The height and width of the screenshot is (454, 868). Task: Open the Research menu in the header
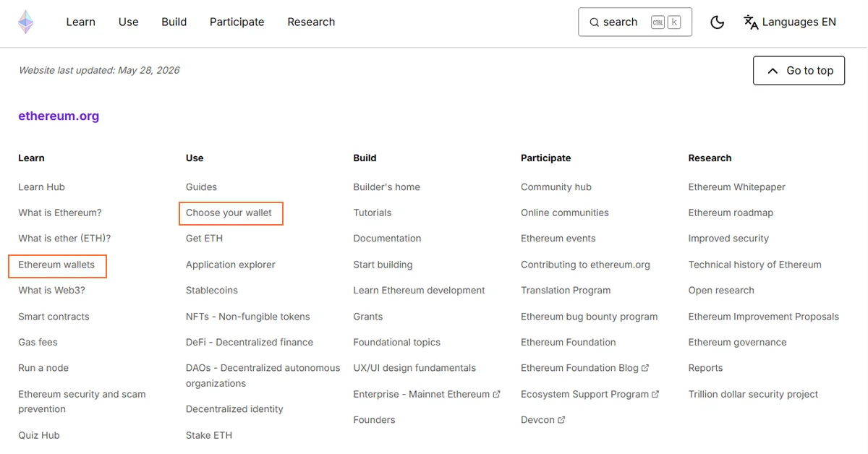[311, 22]
